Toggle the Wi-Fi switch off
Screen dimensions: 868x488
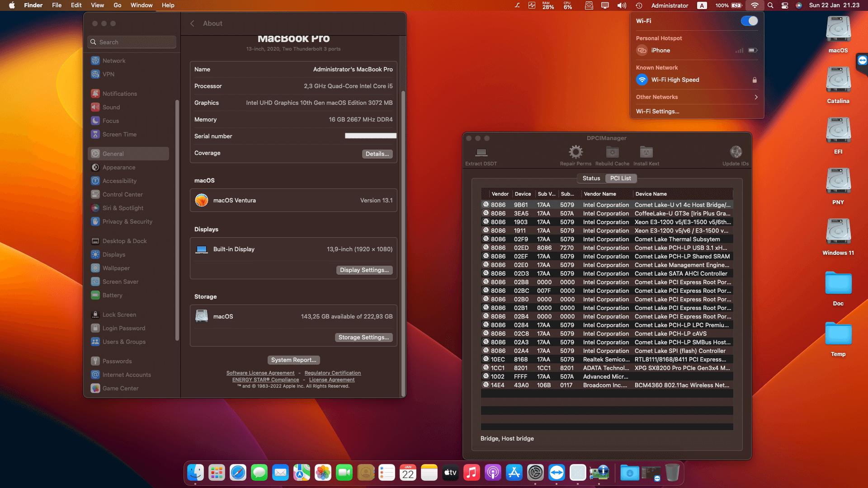pyautogui.click(x=749, y=21)
